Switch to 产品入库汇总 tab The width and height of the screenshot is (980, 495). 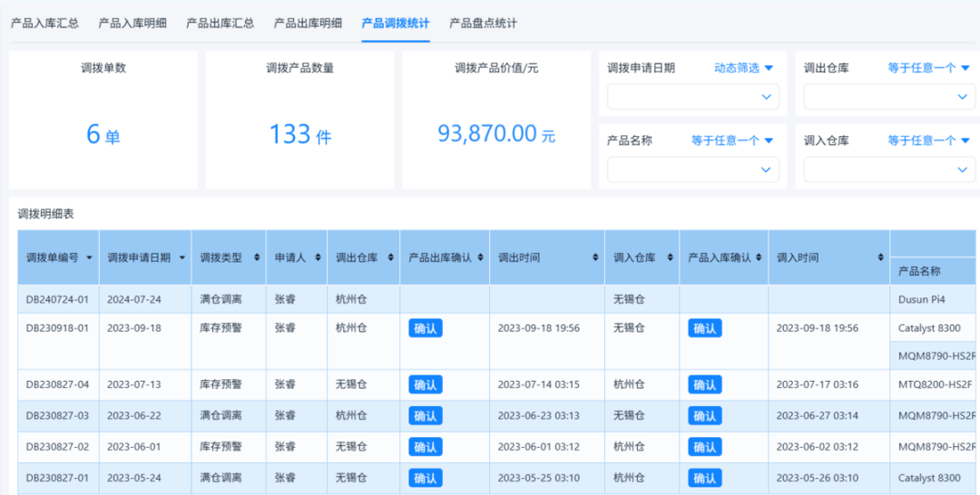point(45,24)
